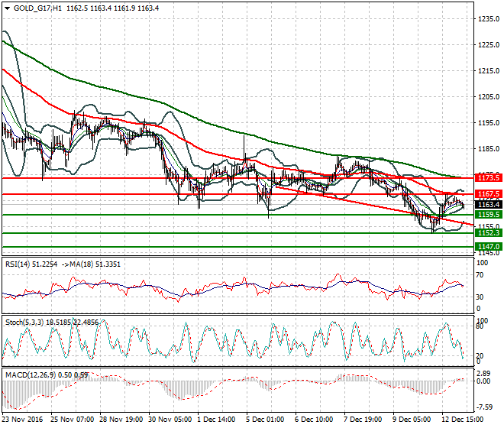Click the 1185.0 price axis value
The image size is (504, 428).
(x=489, y=149)
